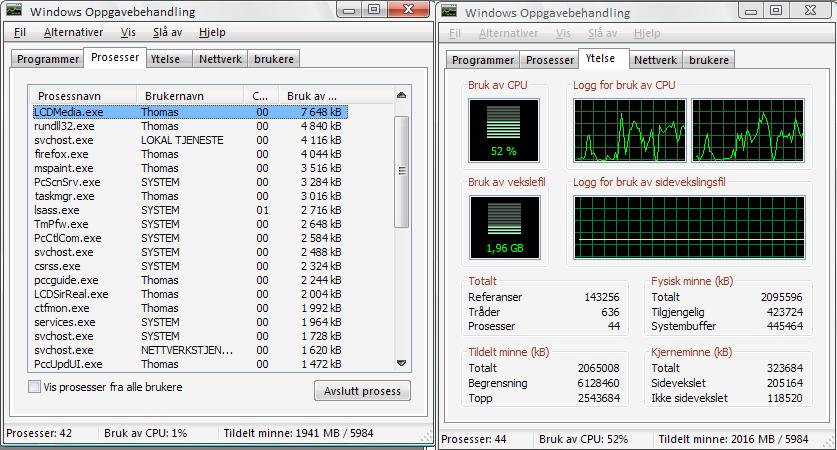Close the left Oppgavebehandling window
The width and height of the screenshot is (837, 450).
409,10
